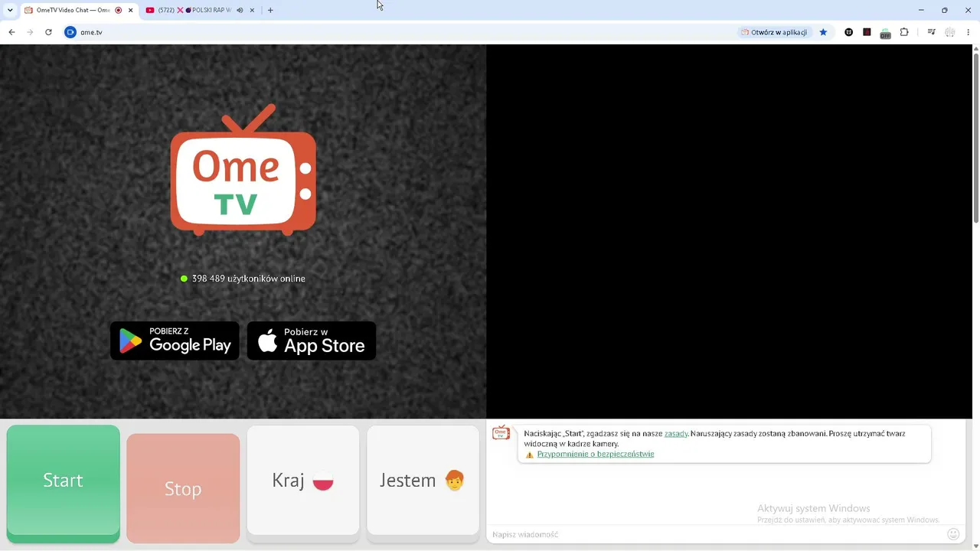The width and height of the screenshot is (980, 551).
Task: Open the dark red square extension
Action: pos(867,32)
